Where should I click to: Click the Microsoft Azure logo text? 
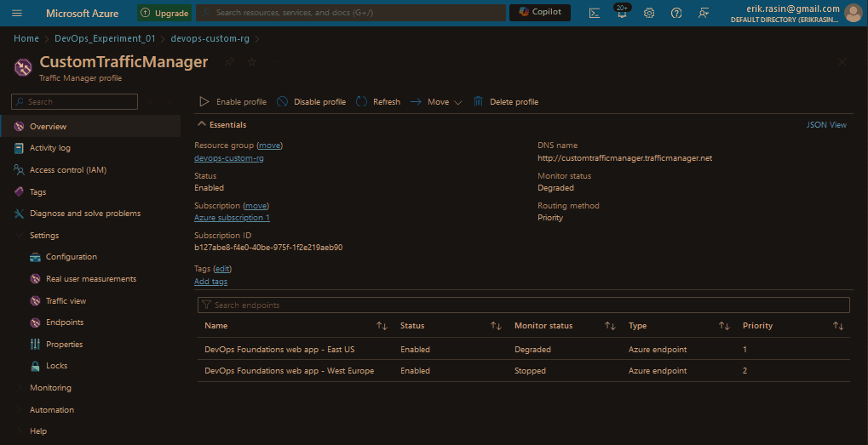[x=83, y=13]
